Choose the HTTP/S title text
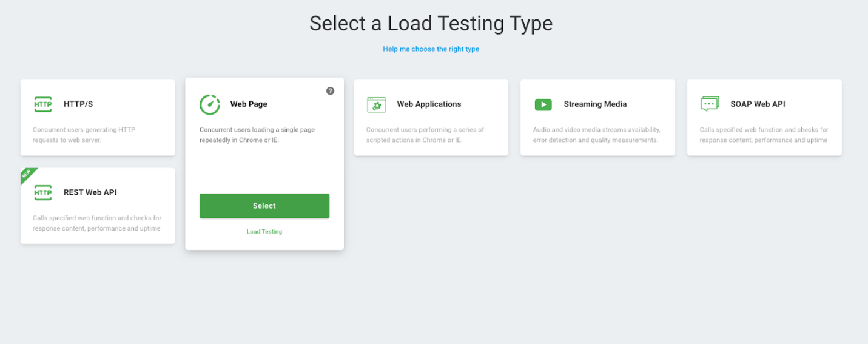Viewport: 868px width, 344px height. [x=78, y=104]
